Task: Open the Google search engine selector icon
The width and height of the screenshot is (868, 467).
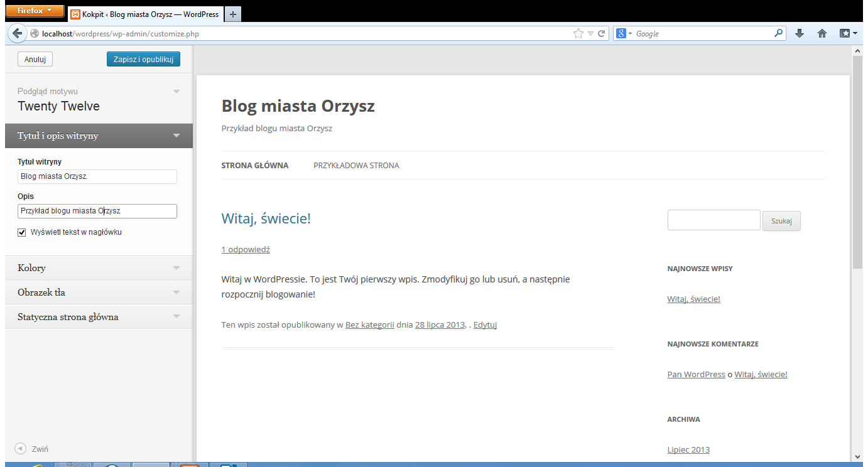Action: [x=621, y=34]
